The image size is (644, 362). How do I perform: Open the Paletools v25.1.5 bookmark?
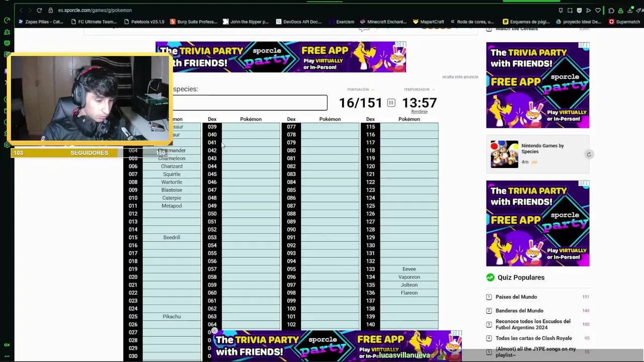[144, 22]
